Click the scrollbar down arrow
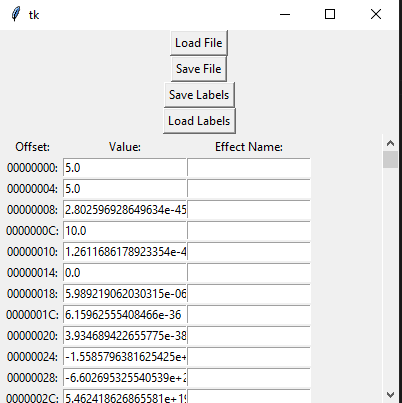 coord(390,395)
